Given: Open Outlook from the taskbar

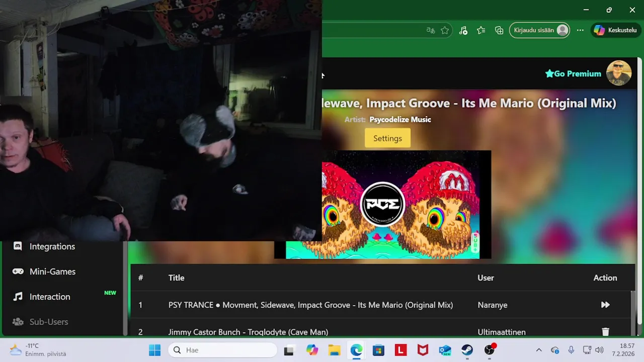Looking at the screenshot, I should [x=445, y=350].
